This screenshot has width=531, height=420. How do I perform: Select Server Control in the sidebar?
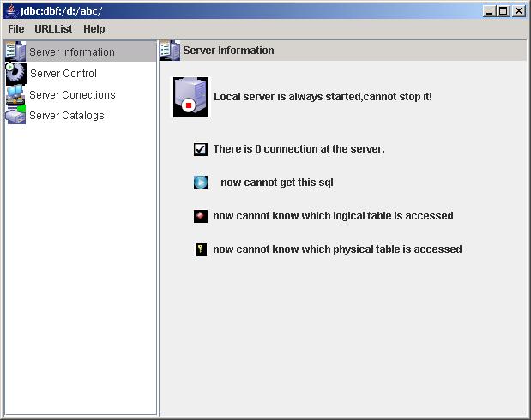63,74
